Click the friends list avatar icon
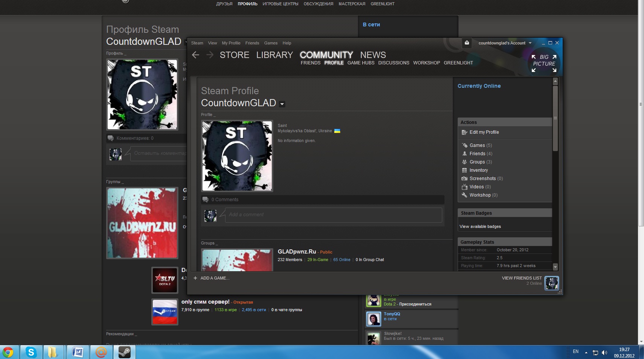This screenshot has width=644, height=359. [x=551, y=283]
